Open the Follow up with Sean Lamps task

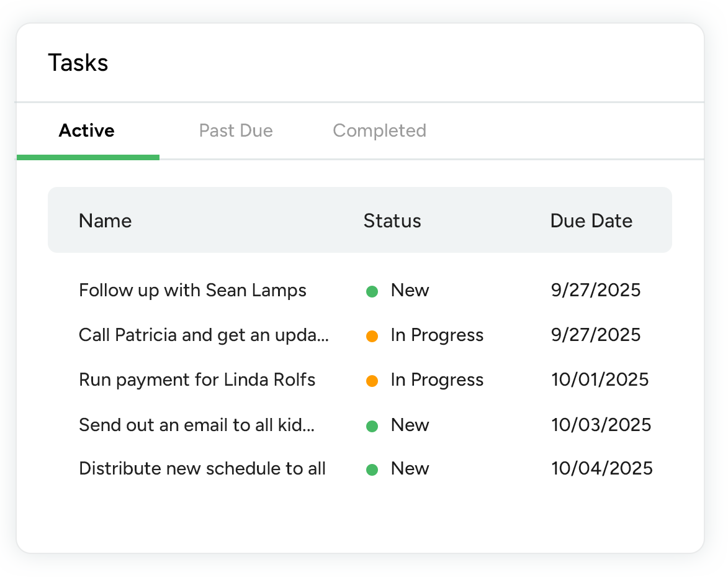[192, 290]
